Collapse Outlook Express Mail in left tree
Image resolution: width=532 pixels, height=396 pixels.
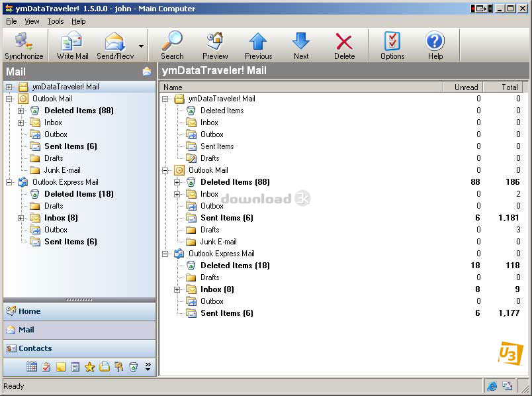(9, 182)
